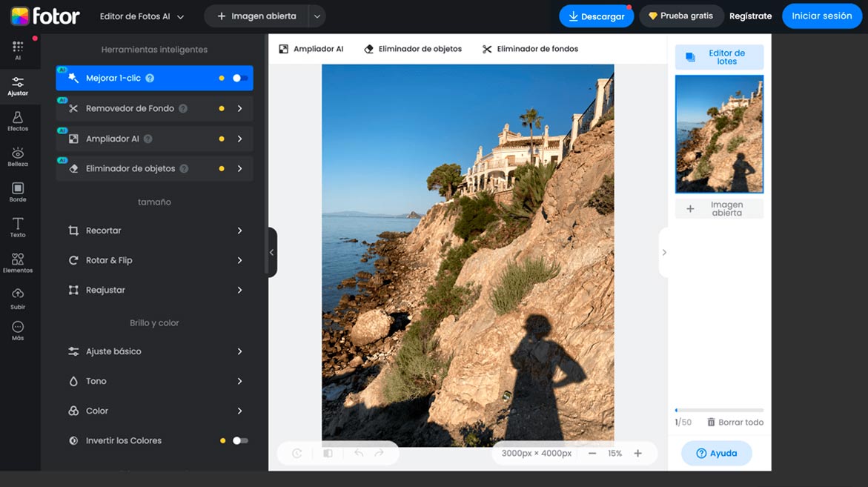868x487 pixels.
Task: Expand the Reajustar chevron
Action: coord(239,290)
